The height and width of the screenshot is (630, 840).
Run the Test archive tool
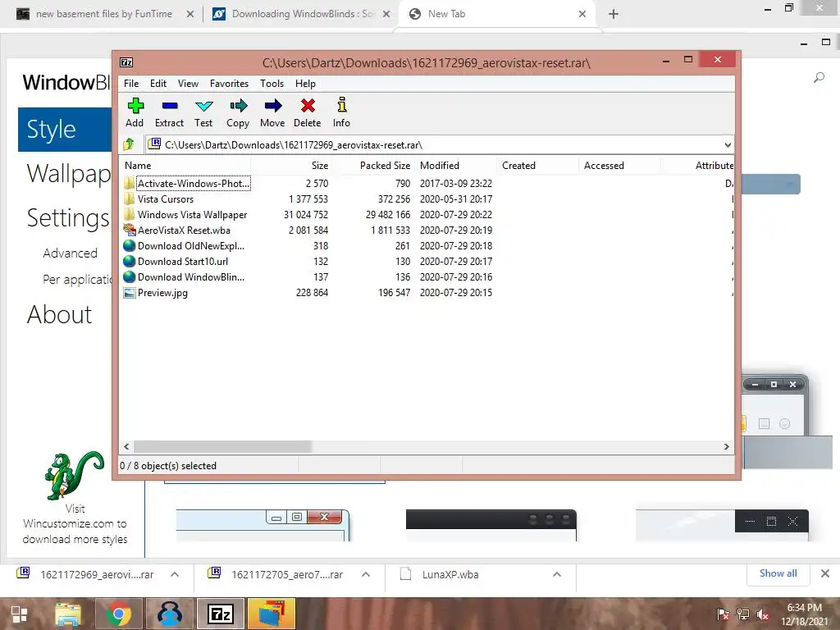(203, 106)
